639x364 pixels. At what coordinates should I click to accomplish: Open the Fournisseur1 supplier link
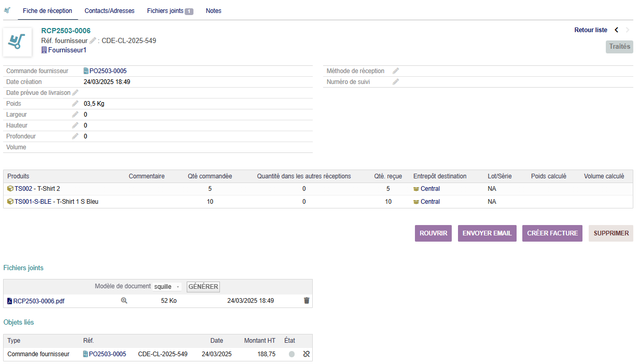pos(67,50)
